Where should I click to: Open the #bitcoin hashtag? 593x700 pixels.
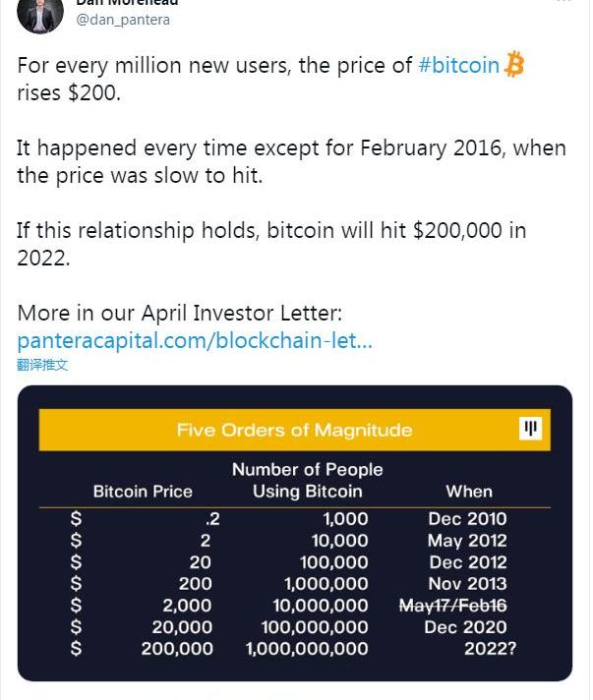[x=459, y=67]
